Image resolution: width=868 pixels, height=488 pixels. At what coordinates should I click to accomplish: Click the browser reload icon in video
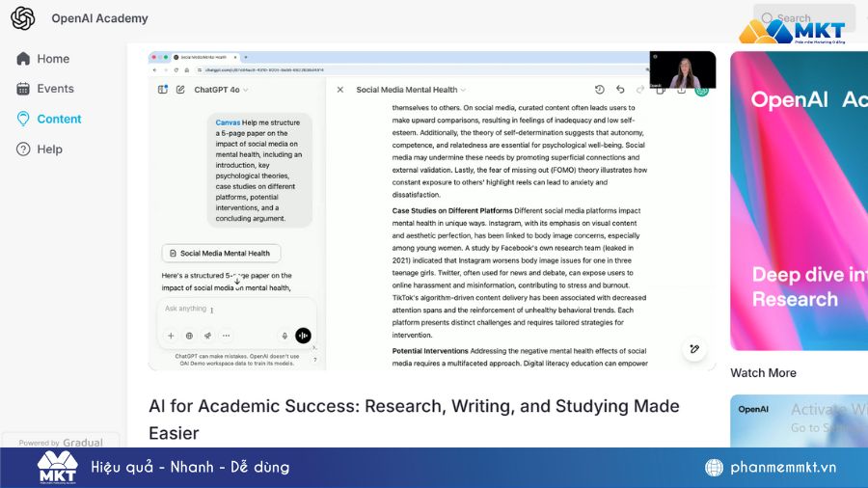point(176,69)
